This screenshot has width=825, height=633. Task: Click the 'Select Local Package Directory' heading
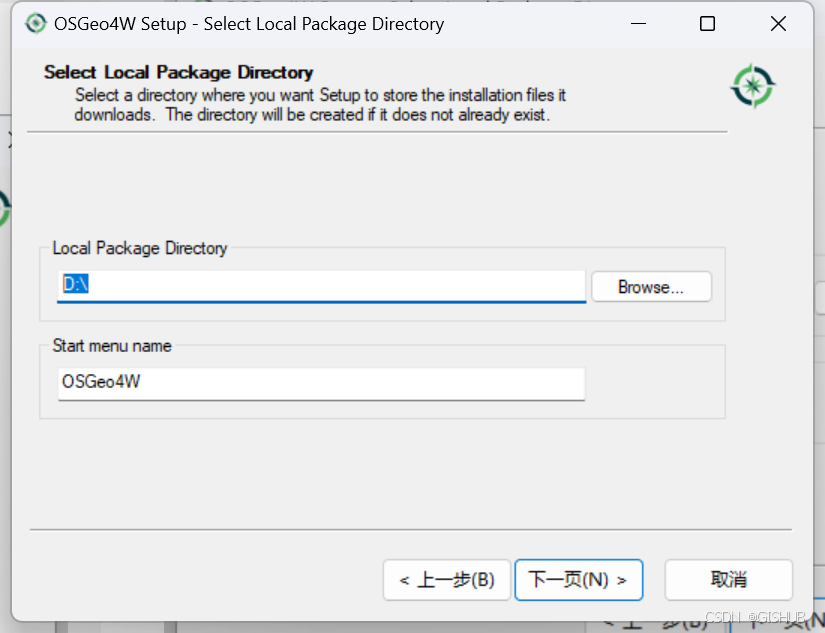[x=178, y=72]
